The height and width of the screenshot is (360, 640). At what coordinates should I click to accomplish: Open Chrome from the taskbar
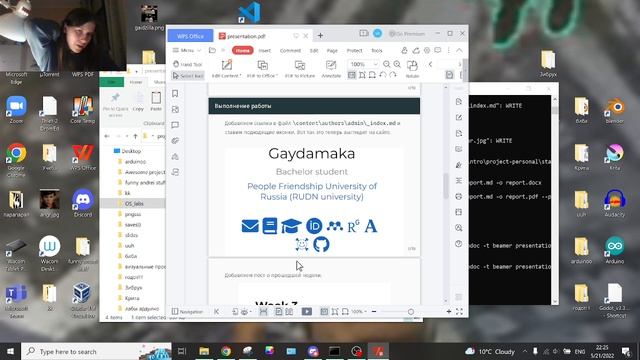click(226, 351)
